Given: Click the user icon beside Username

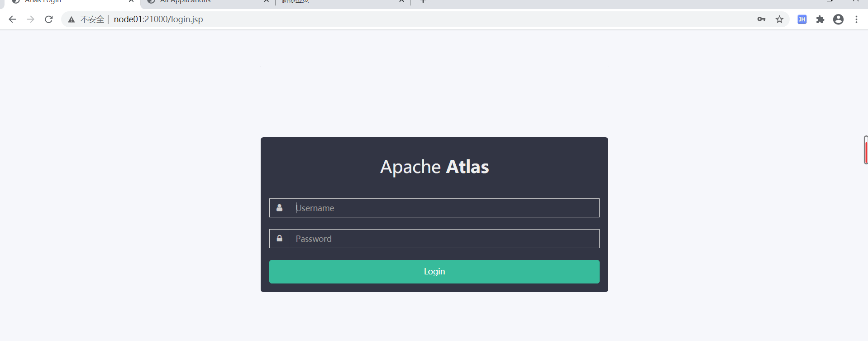Looking at the screenshot, I should coord(280,207).
